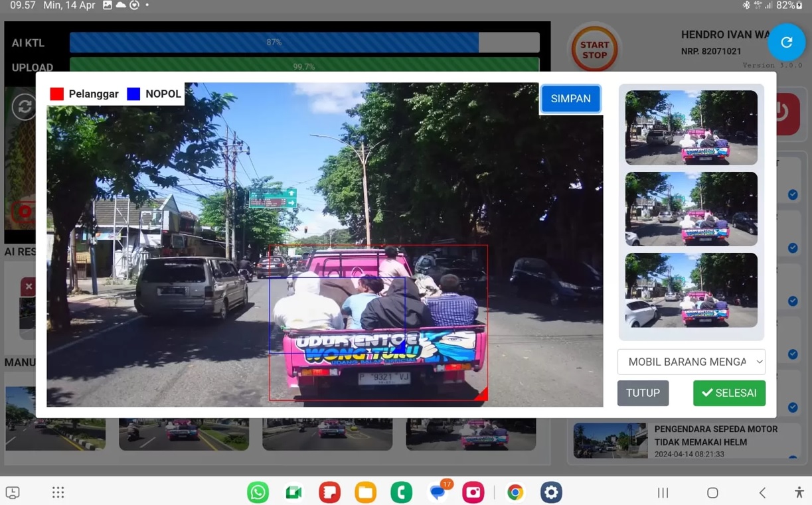Image resolution: width=812 pixels, height=505 pixels.
Task: Tap the START STOP round button
Action: (x=594, y=49)
